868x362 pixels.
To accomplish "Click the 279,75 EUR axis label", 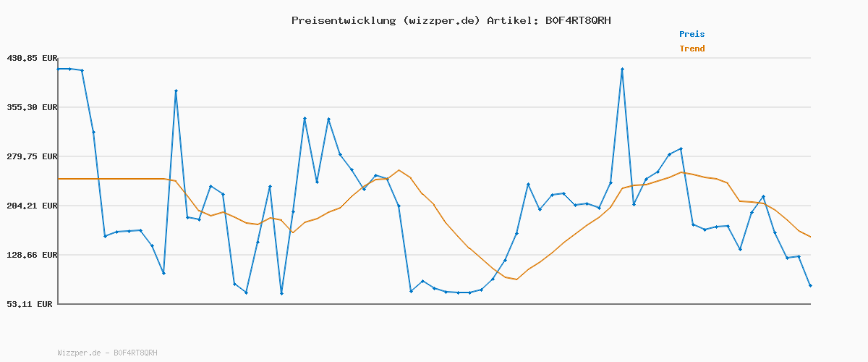I will [32, 156].
